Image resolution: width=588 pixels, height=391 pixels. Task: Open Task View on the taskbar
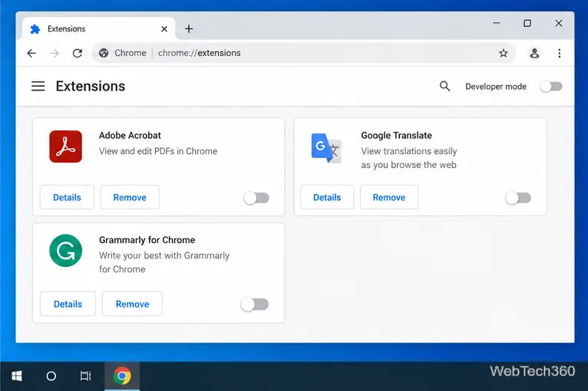pyautogui.click(x=85, y=376)
